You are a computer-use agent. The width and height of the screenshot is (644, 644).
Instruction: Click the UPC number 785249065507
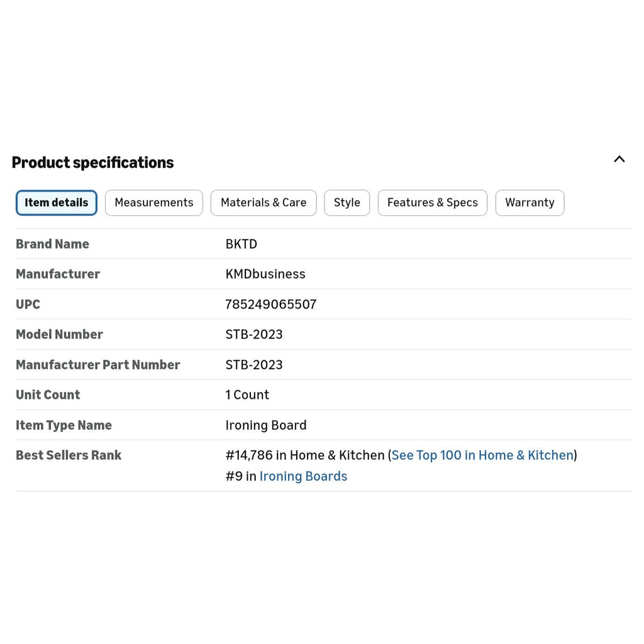click(271, 304)
